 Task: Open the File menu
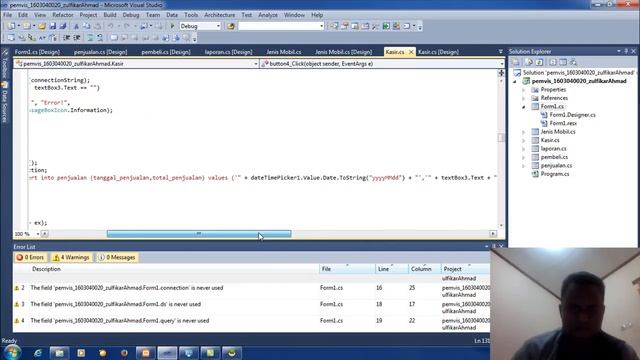(x=8, y=15)
